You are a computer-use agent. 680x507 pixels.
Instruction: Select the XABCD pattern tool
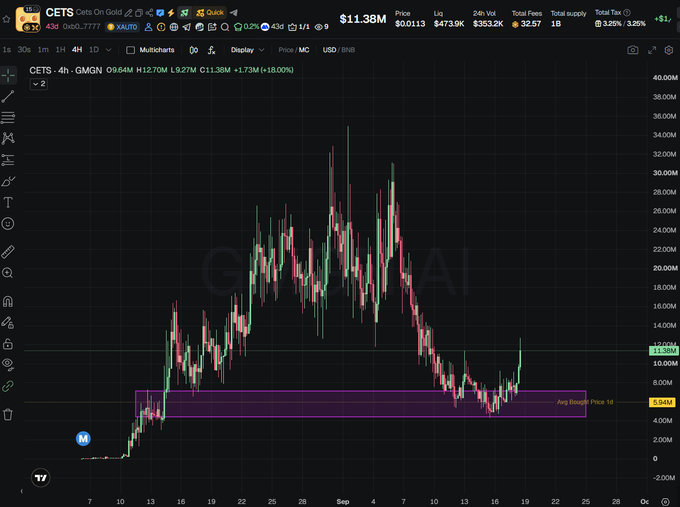point(8,138)
